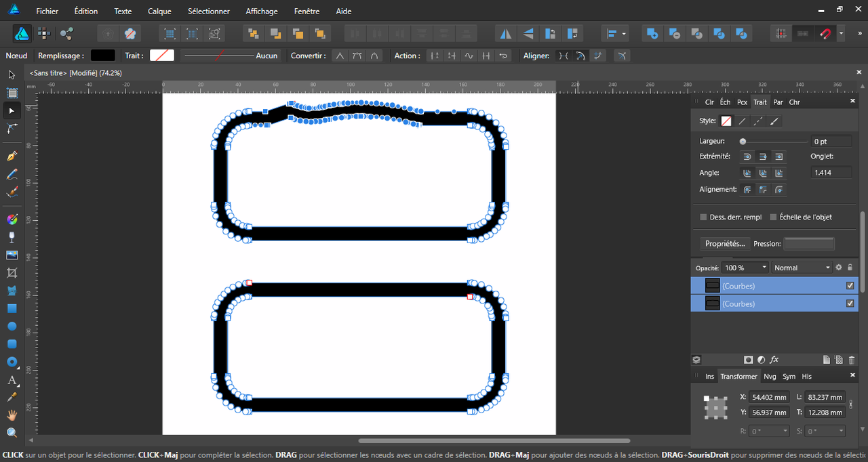The image size is (868, 462).
Task: Select the Vector Brush tool
Action: [x=12, y=192]
